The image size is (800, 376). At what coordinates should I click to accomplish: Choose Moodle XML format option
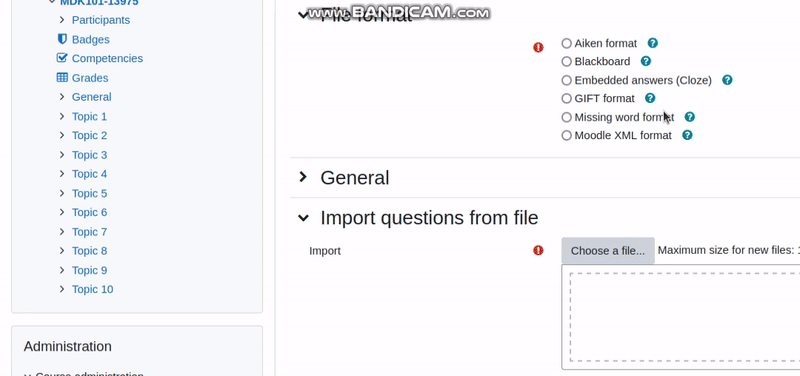(x=566, y=136)
